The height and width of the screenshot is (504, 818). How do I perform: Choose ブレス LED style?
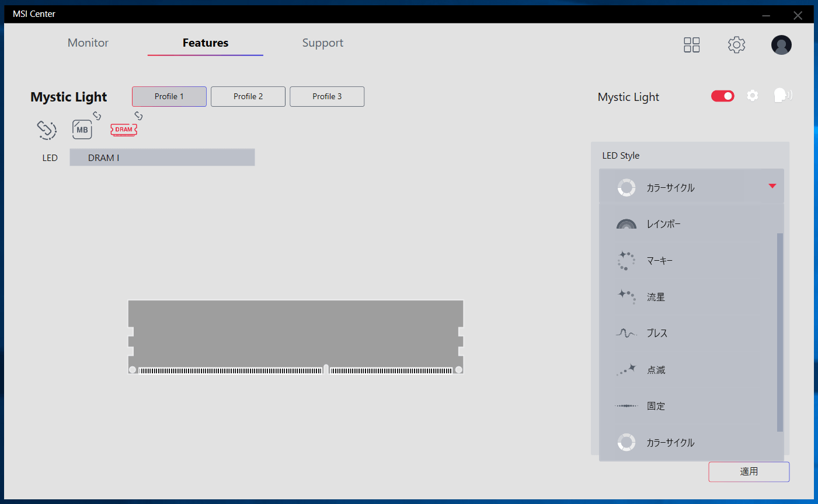coord(688,333)
